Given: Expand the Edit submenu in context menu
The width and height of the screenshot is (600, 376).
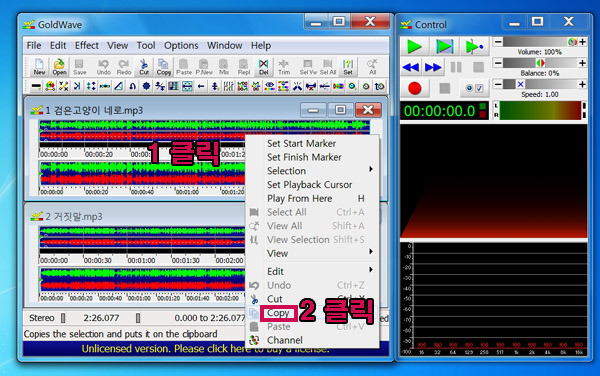Looking at the screenshot, I should tap(371, 270).
